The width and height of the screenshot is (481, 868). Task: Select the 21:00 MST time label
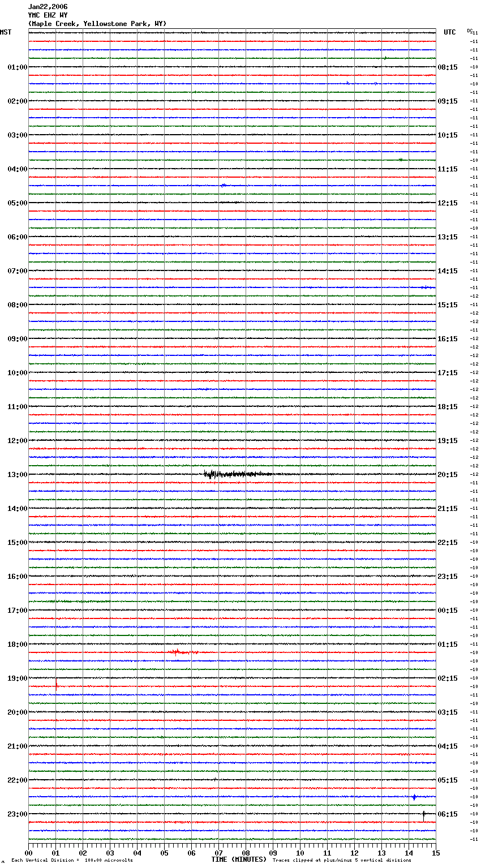click(17, 746)
